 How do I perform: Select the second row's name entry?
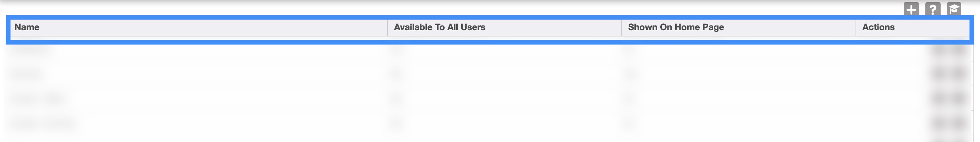(x=27, y=74)
